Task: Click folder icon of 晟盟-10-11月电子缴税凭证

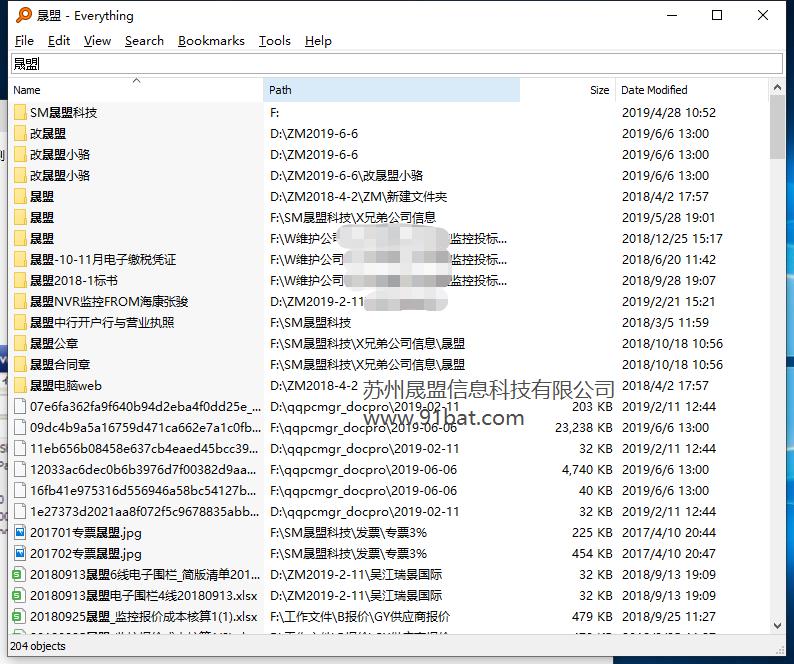Action: pyautogui.click(x=20, y=260)
